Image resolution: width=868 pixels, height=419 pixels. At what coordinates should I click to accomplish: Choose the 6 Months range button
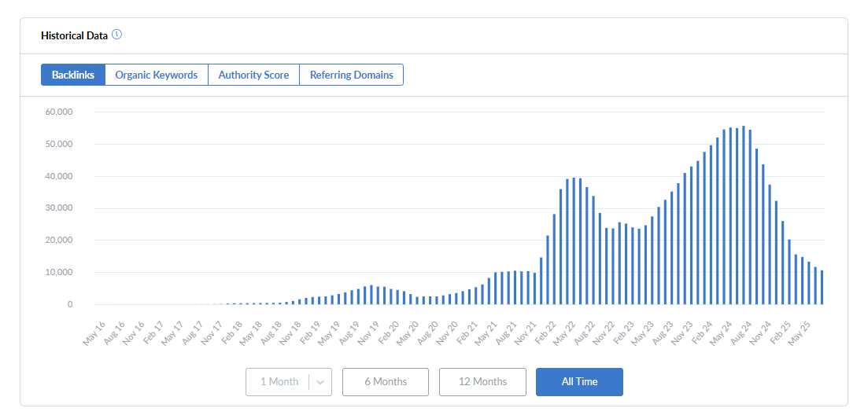click(386, 382)
